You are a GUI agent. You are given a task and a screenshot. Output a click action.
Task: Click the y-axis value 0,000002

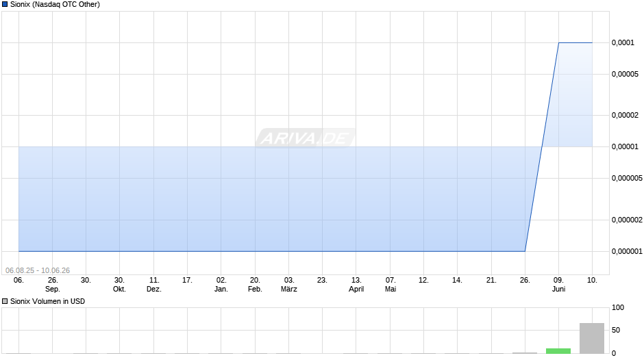(x=627, y=220)
